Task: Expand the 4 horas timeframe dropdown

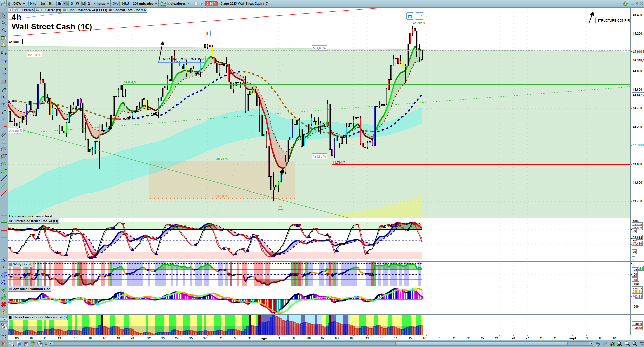Action: click(101, 4)
